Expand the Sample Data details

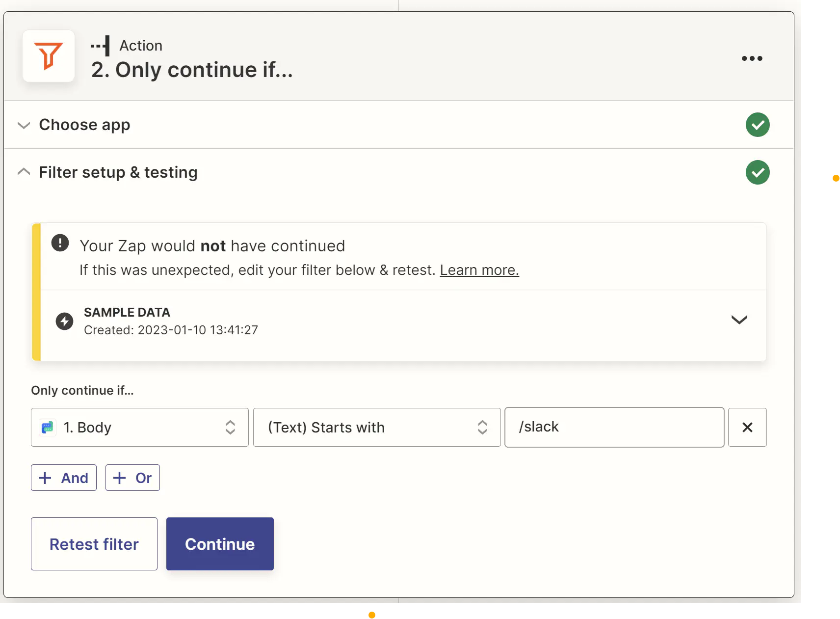point(739,320)
